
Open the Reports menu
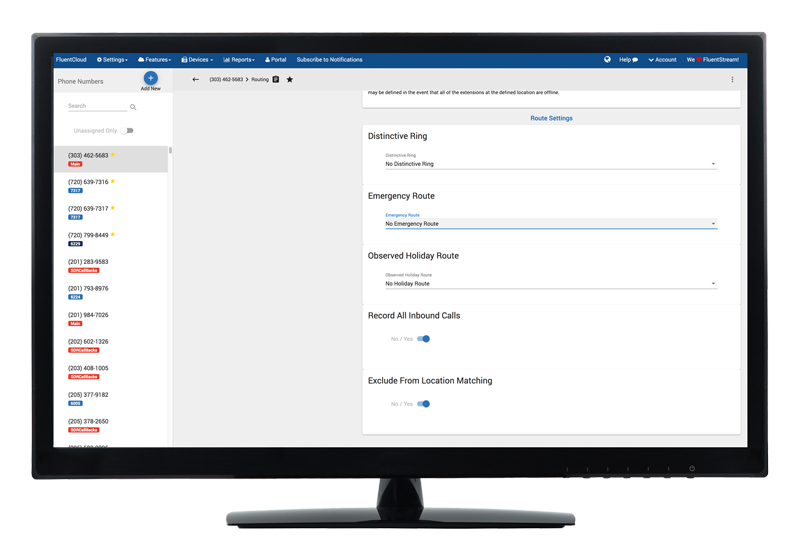(x=239, y=60)
